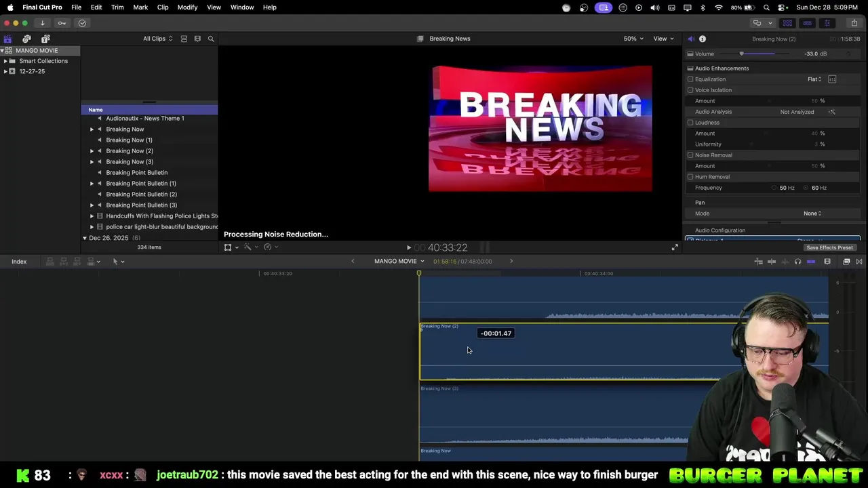Toggle the Timeline panel visibility button
This screenshot has width=868, height=488.
[807, 23]
